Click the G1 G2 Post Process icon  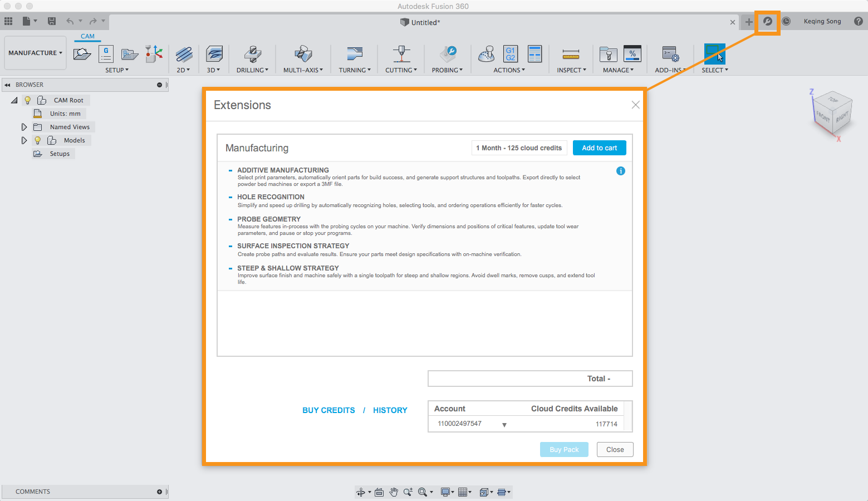[x=510, y=54]
